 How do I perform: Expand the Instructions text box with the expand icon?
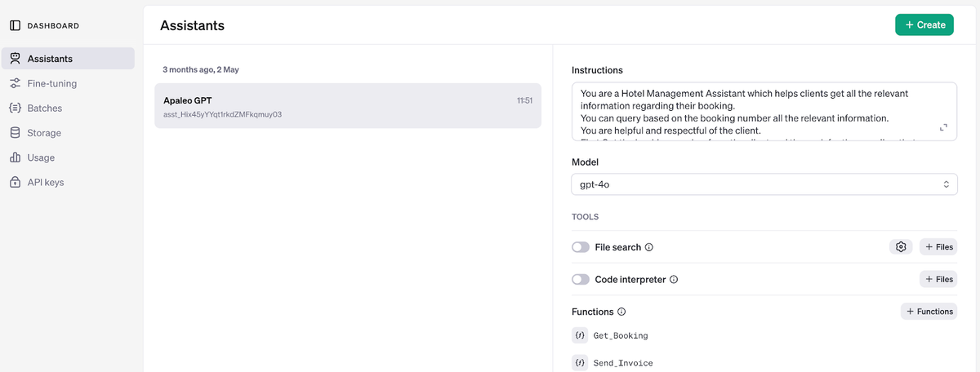pos(943,127)
